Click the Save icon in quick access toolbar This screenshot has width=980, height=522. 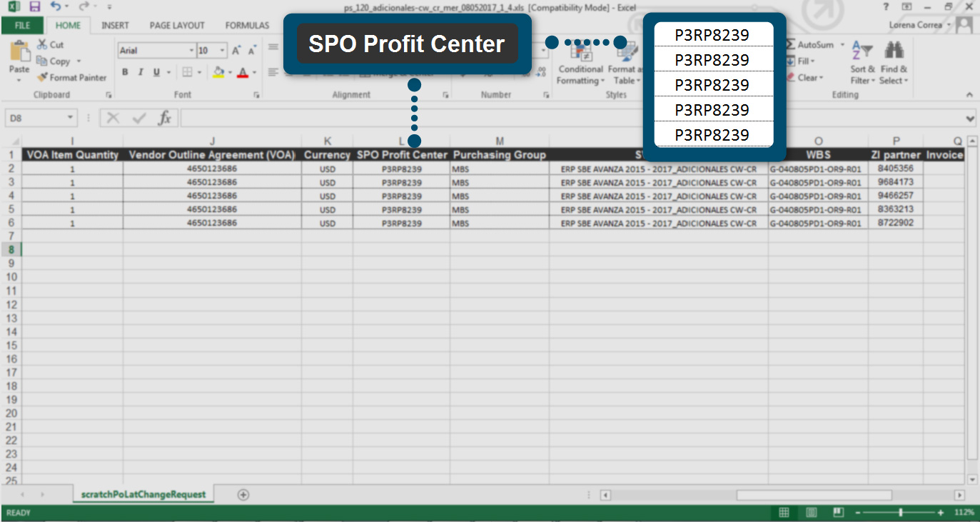tap(36, 7)
